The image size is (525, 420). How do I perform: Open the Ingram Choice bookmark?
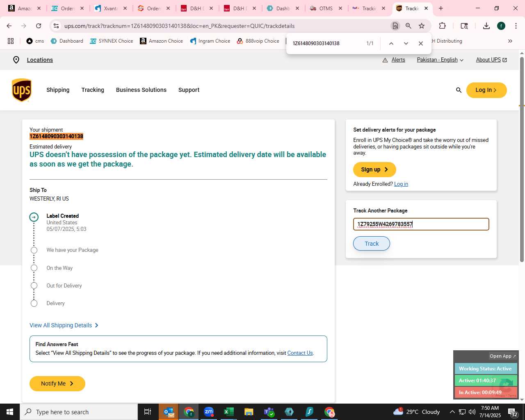click(x=210, y=41)
